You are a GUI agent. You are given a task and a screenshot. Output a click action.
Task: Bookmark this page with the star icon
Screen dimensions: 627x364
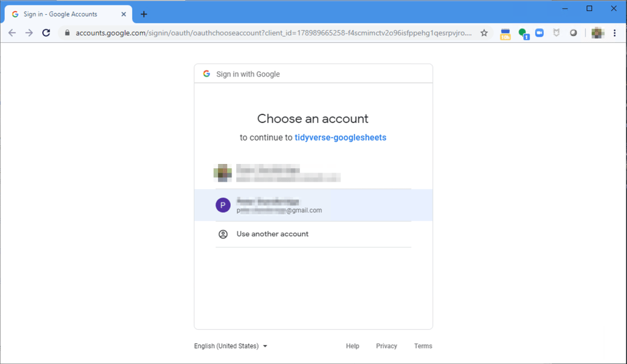point(484,33)
